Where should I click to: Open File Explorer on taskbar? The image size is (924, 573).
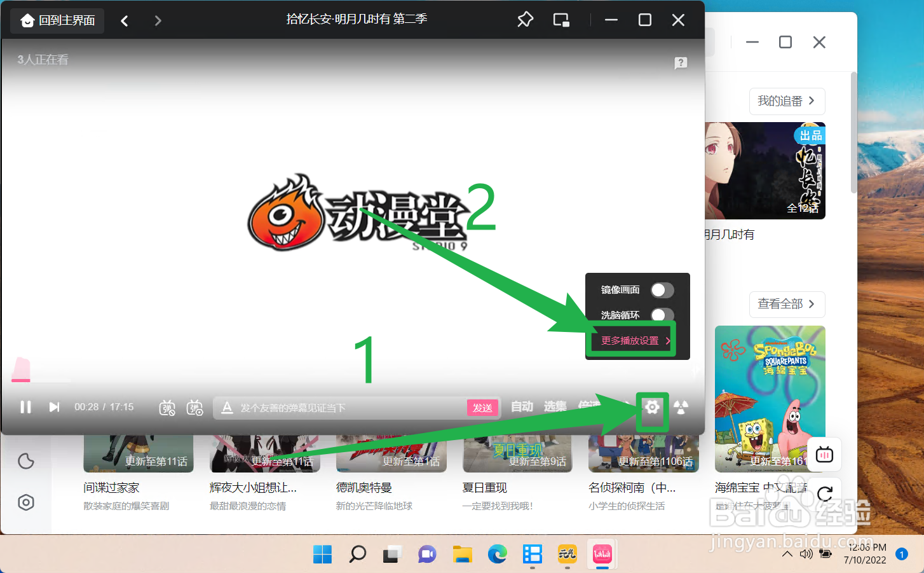[x=462, y=555]
